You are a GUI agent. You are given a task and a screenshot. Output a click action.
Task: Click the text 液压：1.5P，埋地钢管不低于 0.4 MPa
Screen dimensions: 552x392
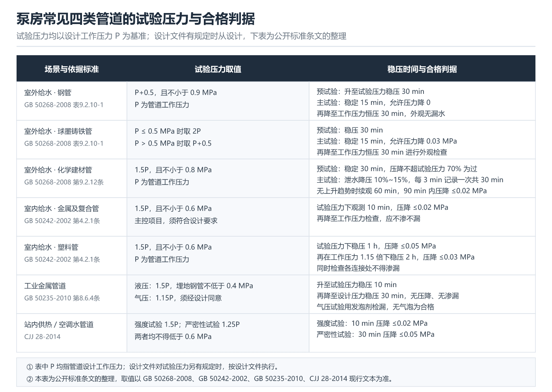[x=194, y=286]
